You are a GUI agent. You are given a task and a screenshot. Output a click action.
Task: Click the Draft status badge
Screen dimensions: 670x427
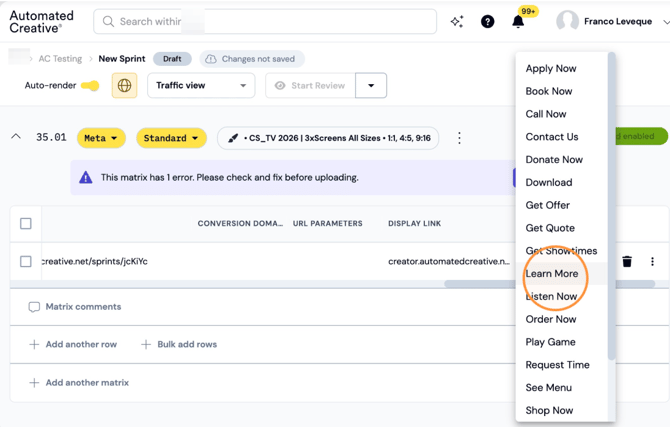(172, 59)
